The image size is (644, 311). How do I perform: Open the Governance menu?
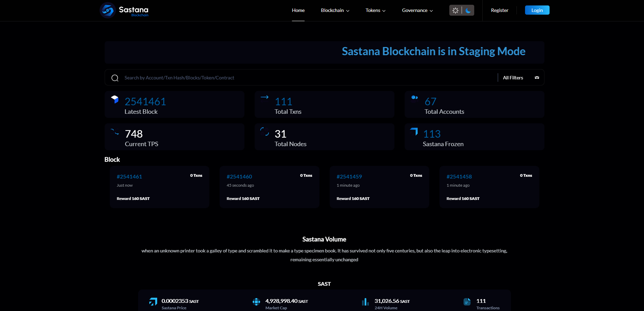pos(417,11)
